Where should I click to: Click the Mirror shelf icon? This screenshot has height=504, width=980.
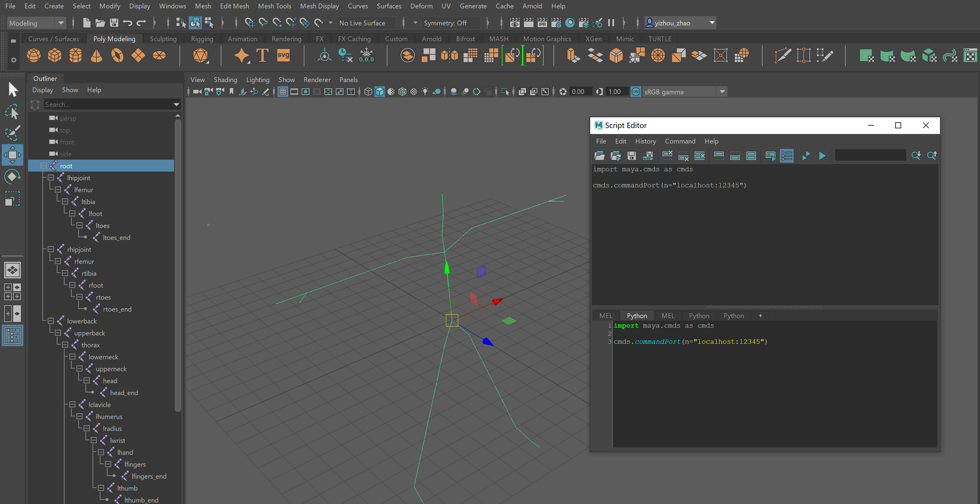pyautogui.click(x=449, y=56)
